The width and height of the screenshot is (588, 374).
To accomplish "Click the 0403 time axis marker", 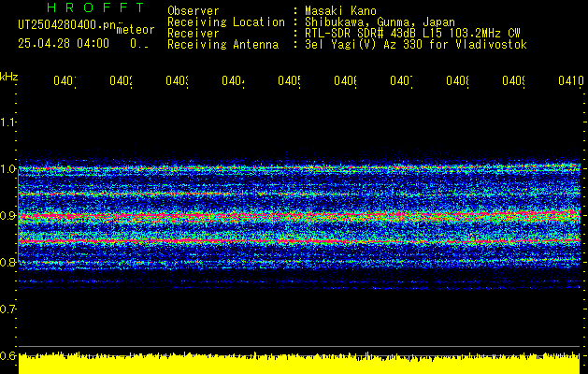I will tap(177, 80).
